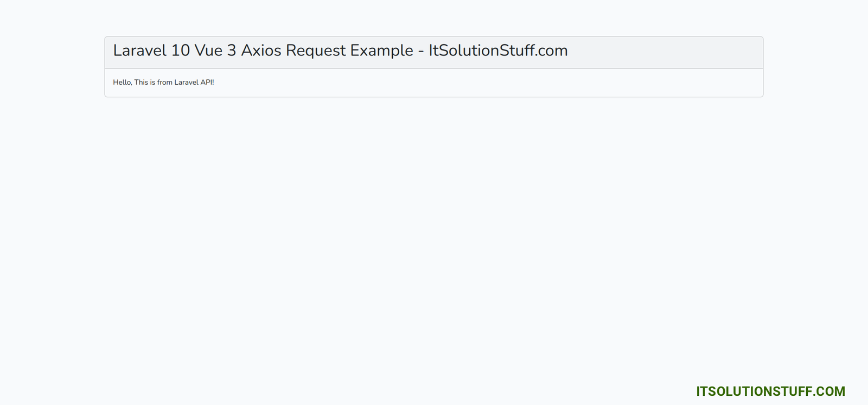The width and height of the screenshot is (868, 405).
Task: Click the ITSOLUTIONSTUFF.COM green watermark
Action: click(770, 391)
